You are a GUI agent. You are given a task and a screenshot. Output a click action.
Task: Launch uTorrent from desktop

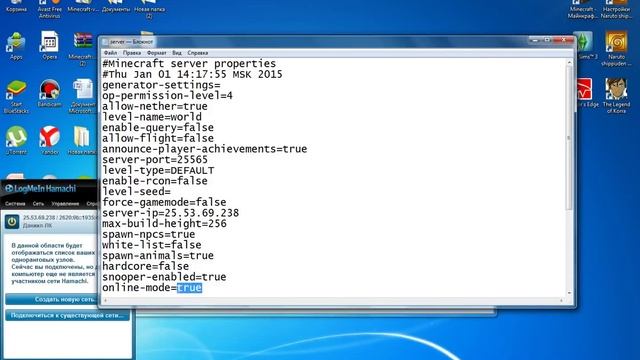pos(16,140)
